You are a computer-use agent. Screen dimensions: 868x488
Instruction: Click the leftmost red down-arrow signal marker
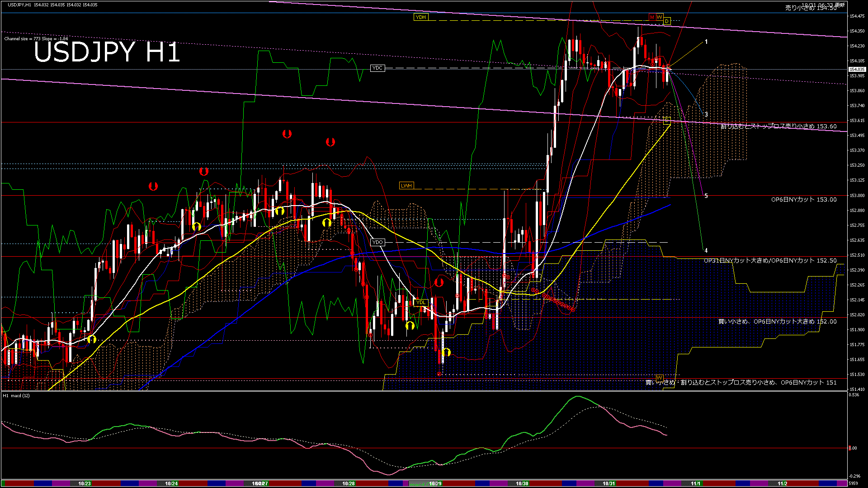(153, 186)
